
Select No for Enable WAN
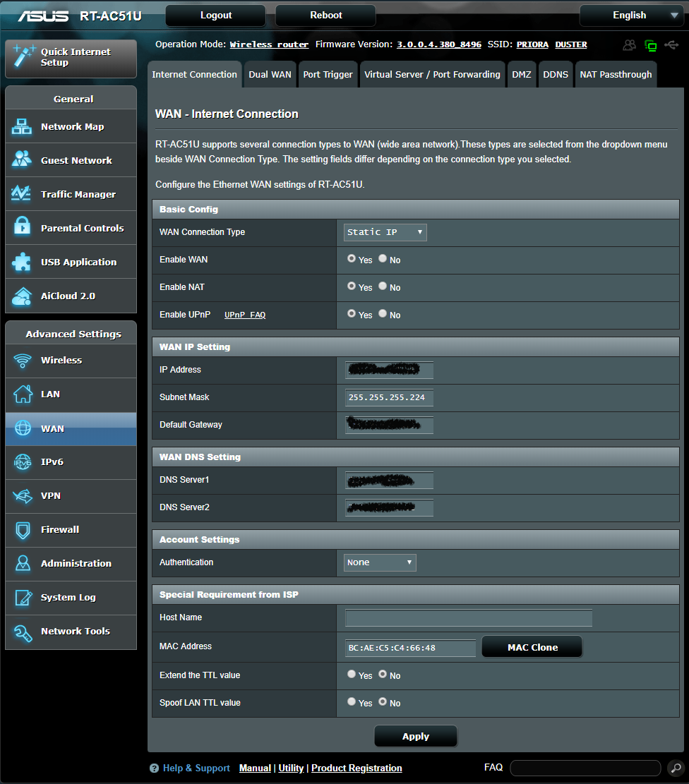(383, 258)
